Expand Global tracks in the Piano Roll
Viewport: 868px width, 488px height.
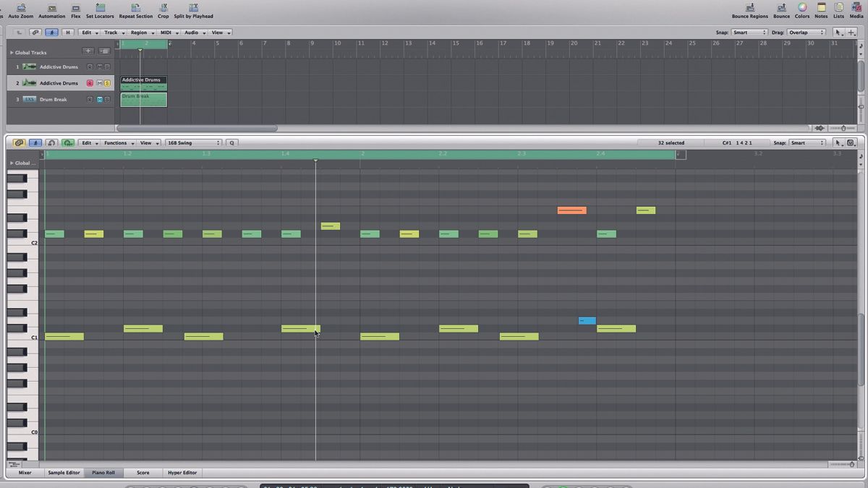(12, 163)
